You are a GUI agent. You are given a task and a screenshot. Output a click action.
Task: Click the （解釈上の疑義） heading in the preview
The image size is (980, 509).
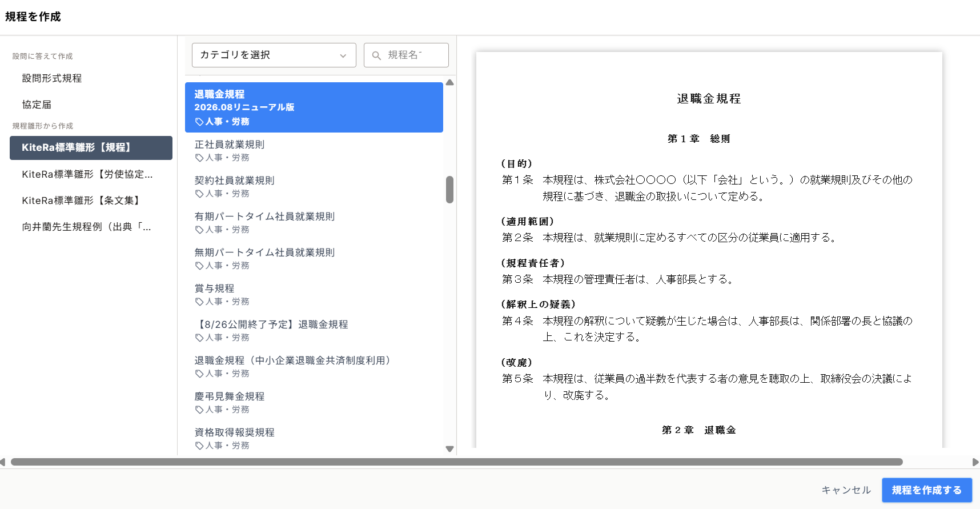point(539,304)
